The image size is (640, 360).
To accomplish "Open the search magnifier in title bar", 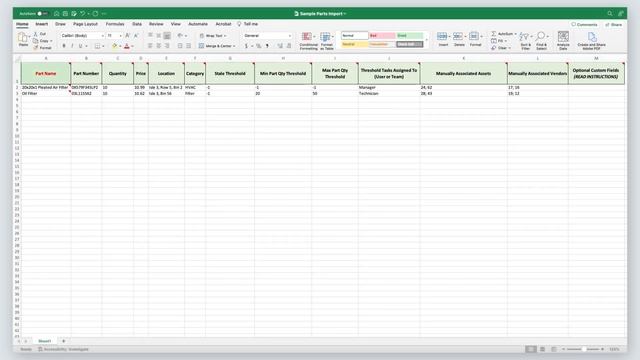I will tap(610, 13).
